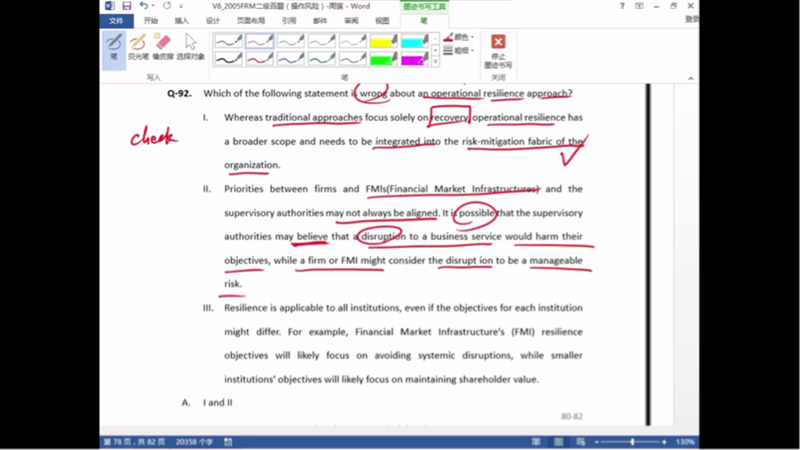Open Word Help question mark
The image size is (800, 450).
622,6
